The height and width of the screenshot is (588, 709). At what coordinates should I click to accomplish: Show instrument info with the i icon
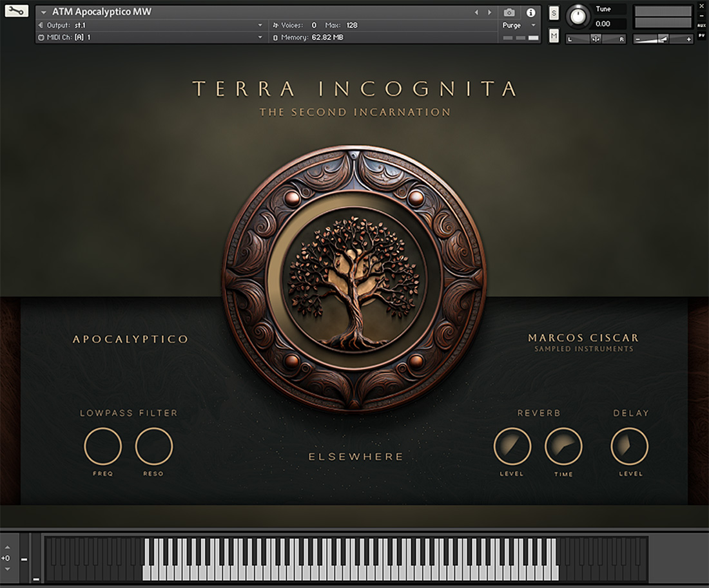pos(531,12)
